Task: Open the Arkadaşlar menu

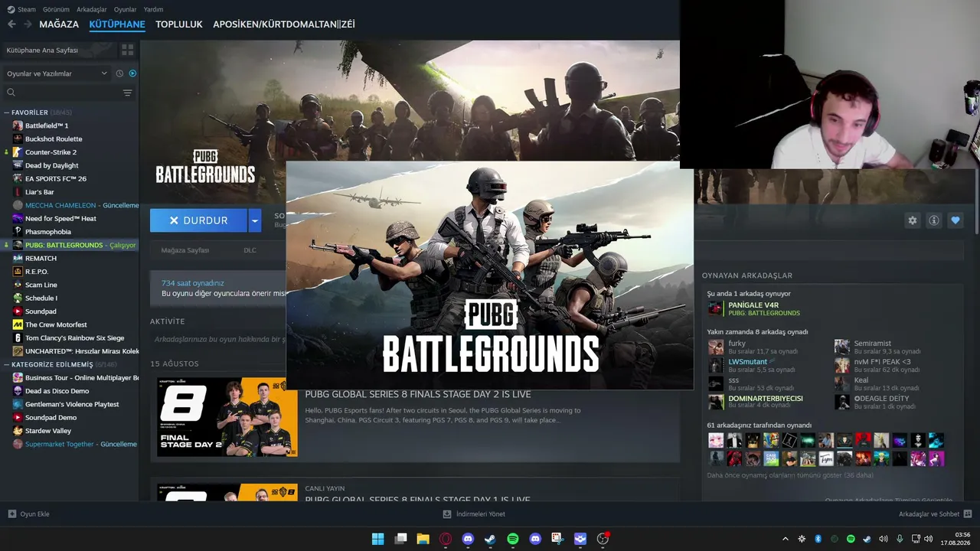Action: 92,9
